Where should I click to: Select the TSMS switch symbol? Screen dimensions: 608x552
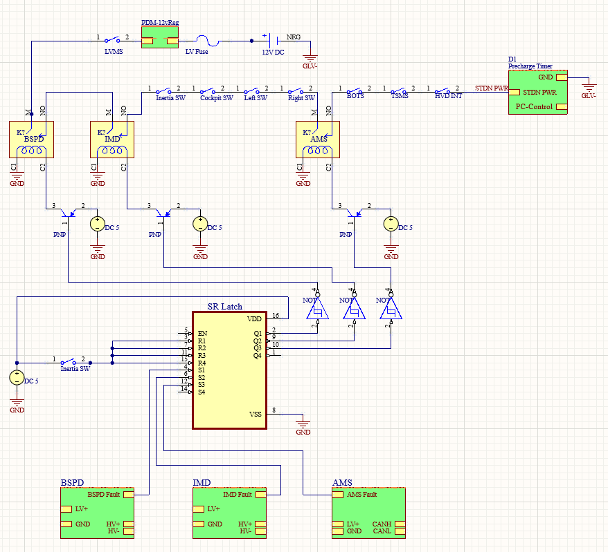[x=400, y=88]
